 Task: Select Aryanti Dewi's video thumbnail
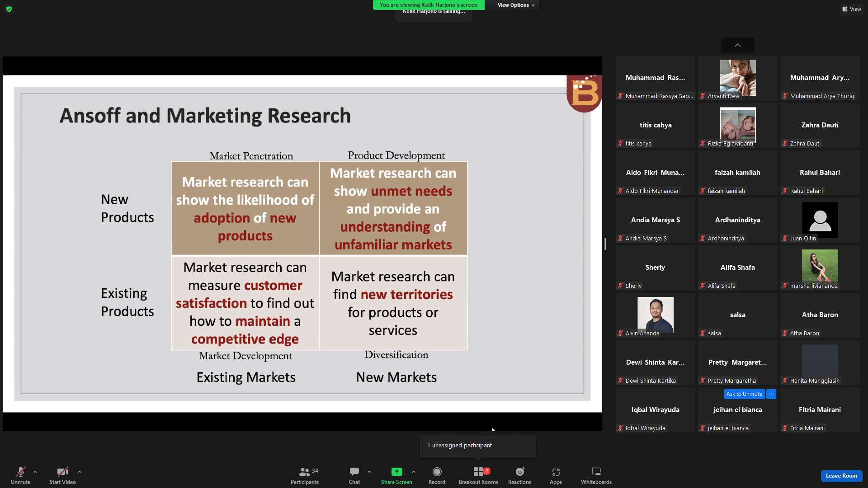pyautogui.click(x=738, y=78)
